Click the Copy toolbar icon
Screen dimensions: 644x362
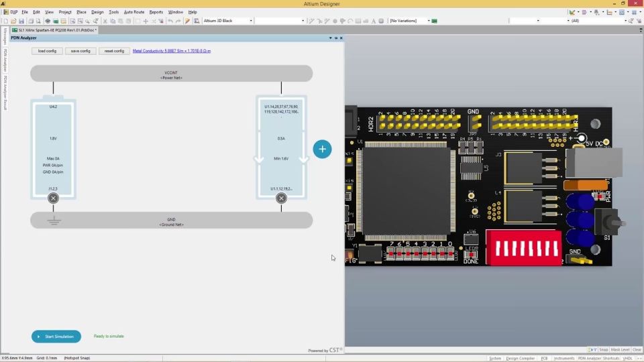[113, 21]
